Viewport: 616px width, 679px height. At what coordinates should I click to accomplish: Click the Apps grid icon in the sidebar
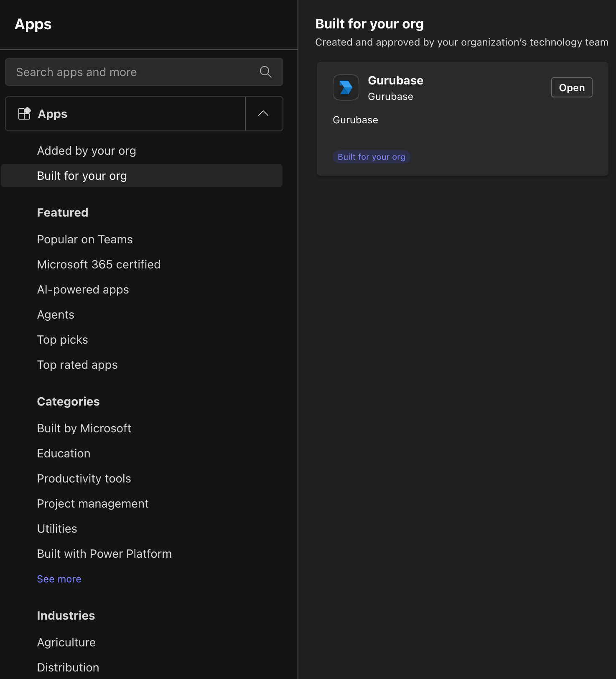(x=24, y=114)
